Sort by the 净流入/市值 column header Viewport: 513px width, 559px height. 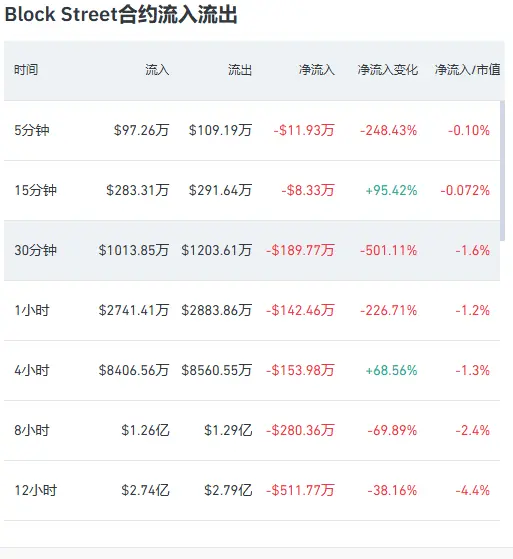click(x=467, y=70)
